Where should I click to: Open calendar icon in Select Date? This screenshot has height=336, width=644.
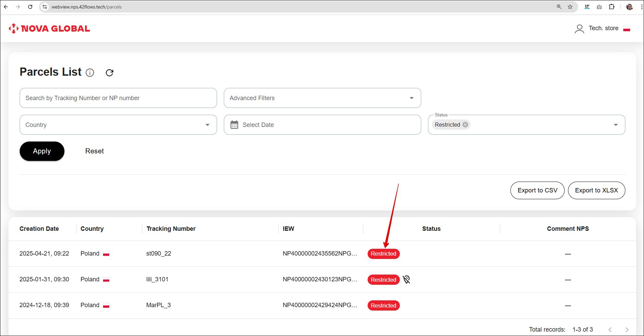tap(234, 125)
